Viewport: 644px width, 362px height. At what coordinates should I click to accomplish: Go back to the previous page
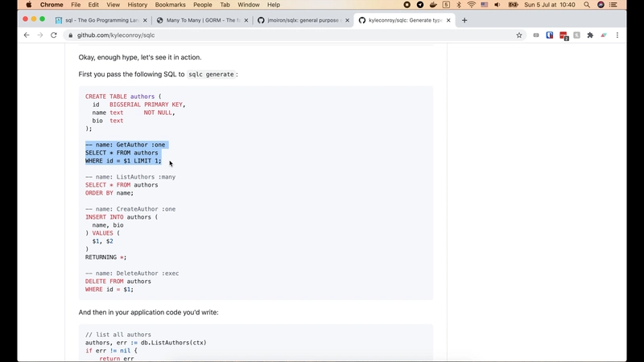pyautogui.click(x=27, y=35)
